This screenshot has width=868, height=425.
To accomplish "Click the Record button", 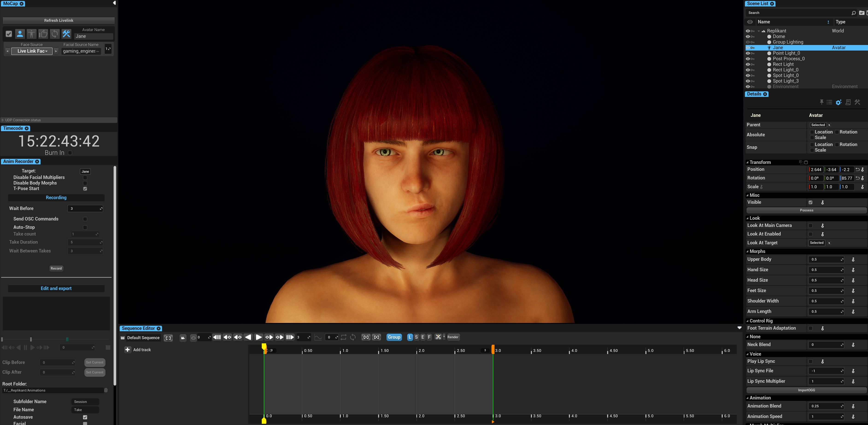I will pyautogui.click(x=56, y=269).
